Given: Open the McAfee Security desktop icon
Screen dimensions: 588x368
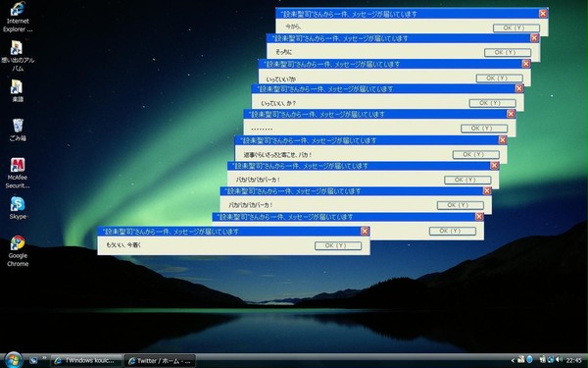Looking at the screenshot, I should (x=18, y=173).
